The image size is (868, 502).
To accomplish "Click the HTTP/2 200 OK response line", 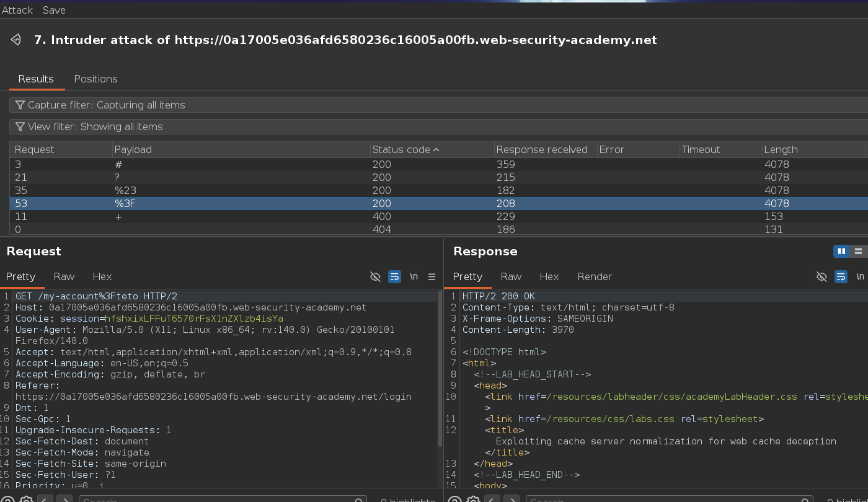I will click(498, 296).
